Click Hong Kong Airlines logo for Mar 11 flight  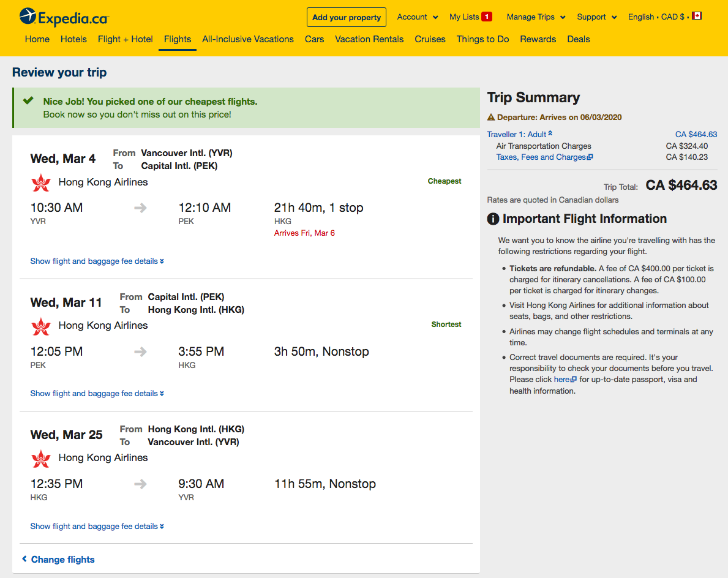coord(41,326)
